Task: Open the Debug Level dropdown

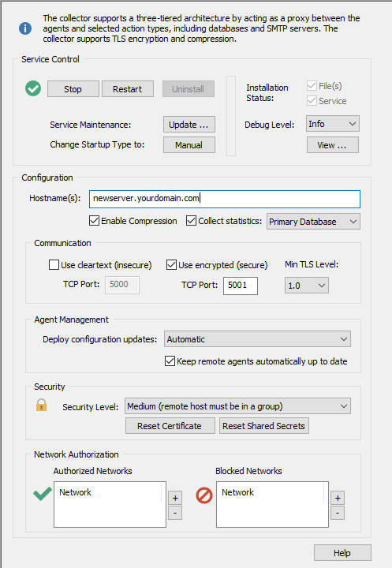Action: pos(333,124)
